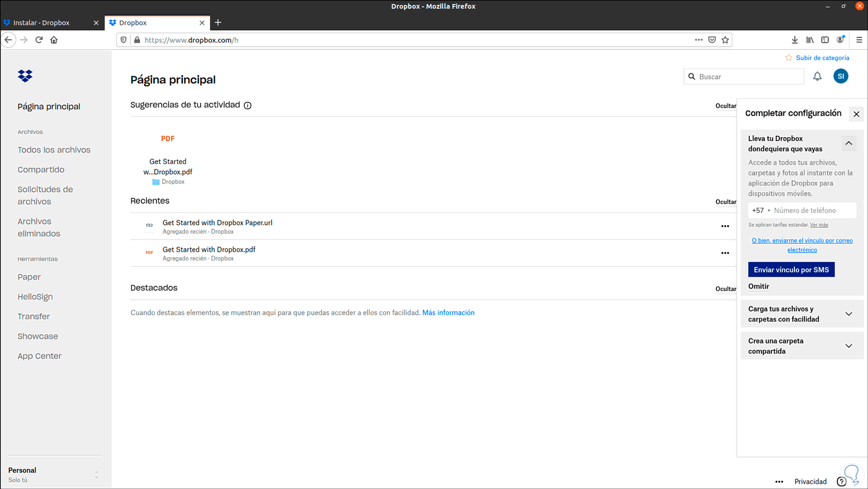This screenshot has width=868, height=489.
Task: Open a new browser tab
Action: click(218, 23)
